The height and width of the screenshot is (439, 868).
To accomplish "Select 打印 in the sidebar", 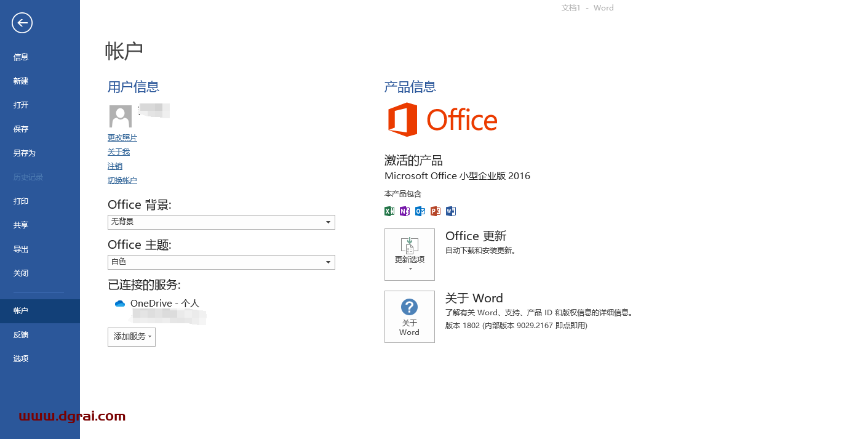I will pyautogui.click(x=40, y=201).
